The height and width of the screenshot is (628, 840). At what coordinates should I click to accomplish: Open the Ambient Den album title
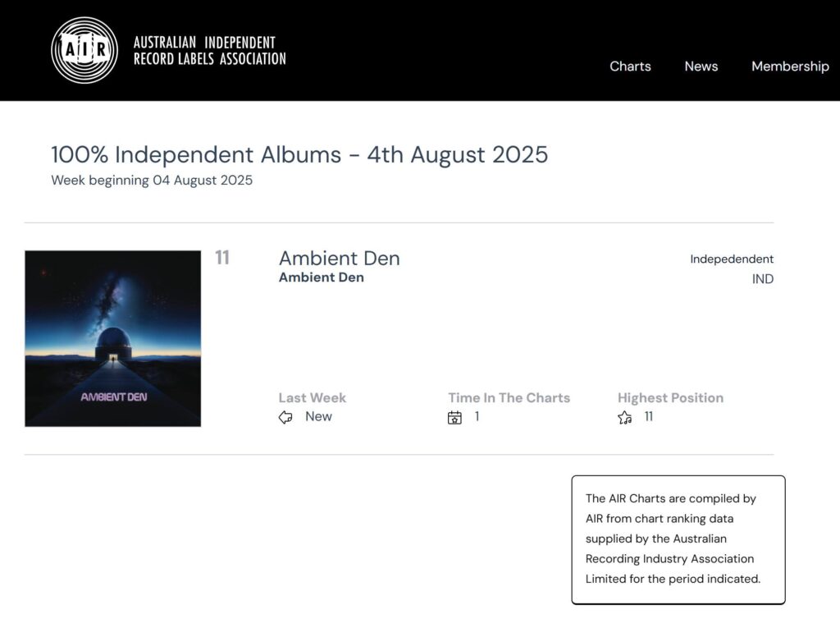tap(340, 258)
